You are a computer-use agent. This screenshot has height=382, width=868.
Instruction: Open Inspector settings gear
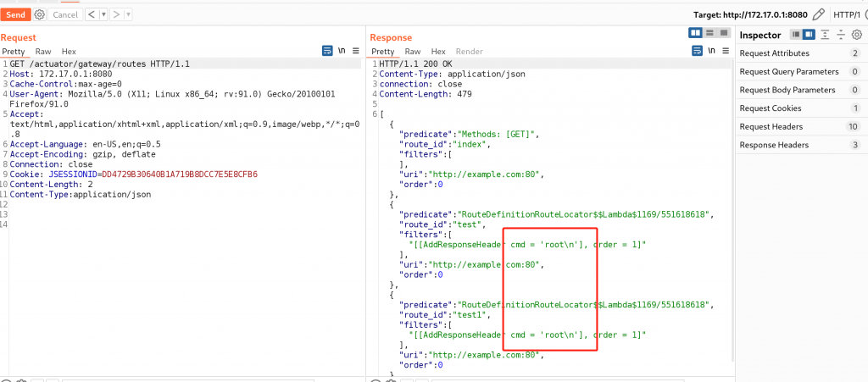coord(857,35)
